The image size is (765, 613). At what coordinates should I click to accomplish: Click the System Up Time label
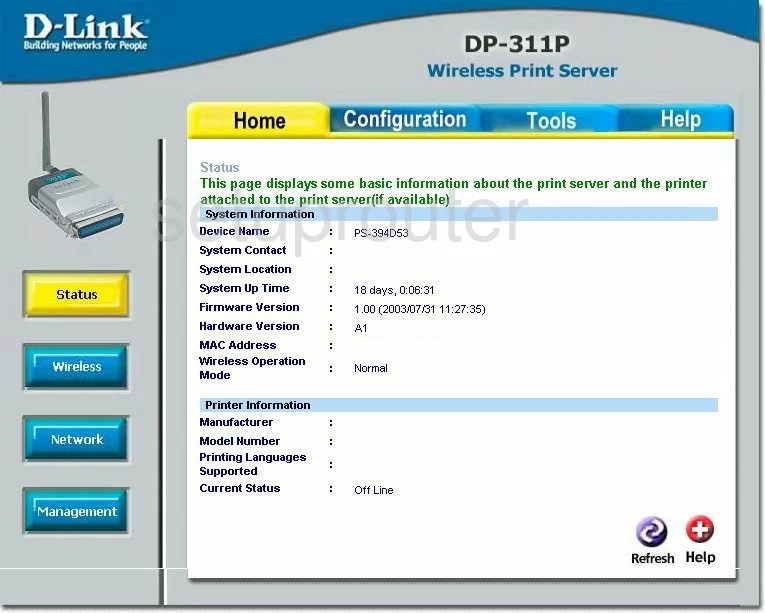click(244, 288)
